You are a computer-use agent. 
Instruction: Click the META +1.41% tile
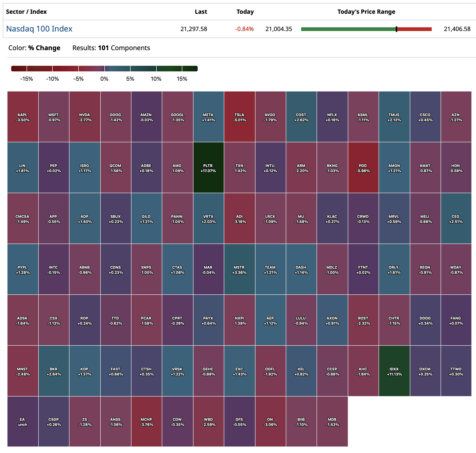tap(208, 117)
